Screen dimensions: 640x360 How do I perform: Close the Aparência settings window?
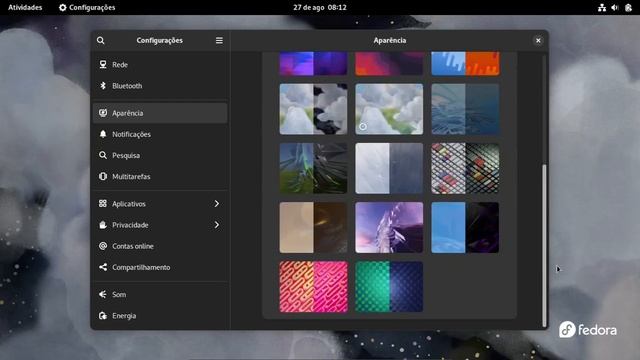(538, 40)
